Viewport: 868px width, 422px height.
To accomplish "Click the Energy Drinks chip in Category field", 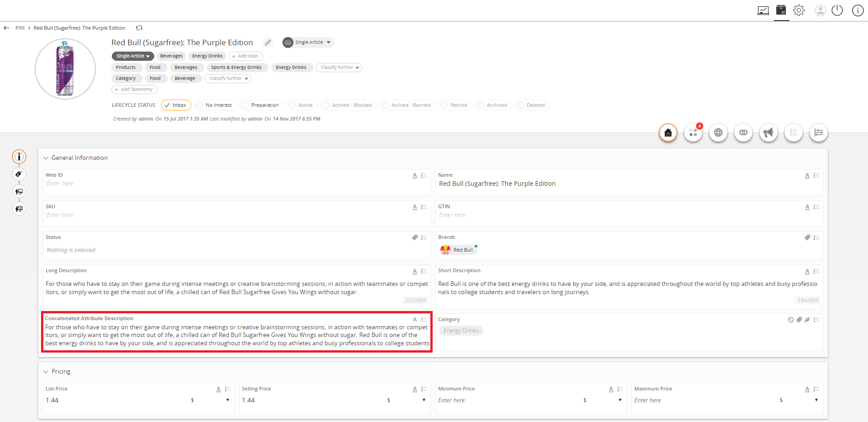I will tap(461, 331).
